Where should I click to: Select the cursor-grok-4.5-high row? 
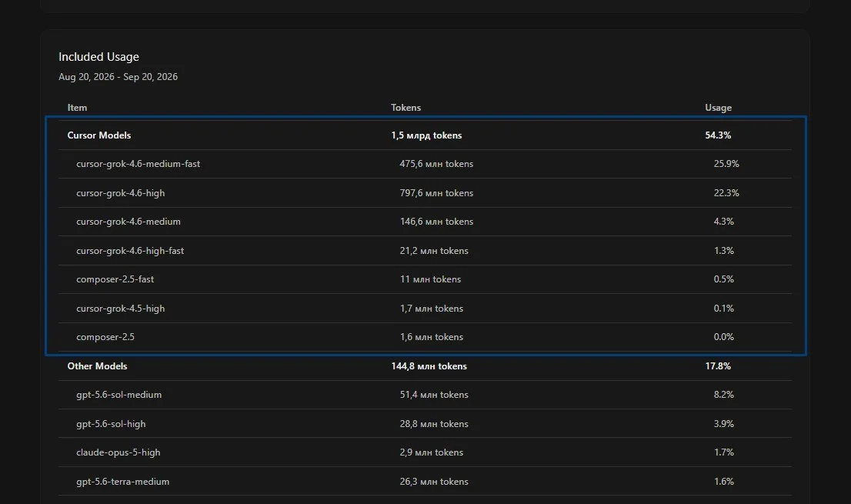point(425,308)
